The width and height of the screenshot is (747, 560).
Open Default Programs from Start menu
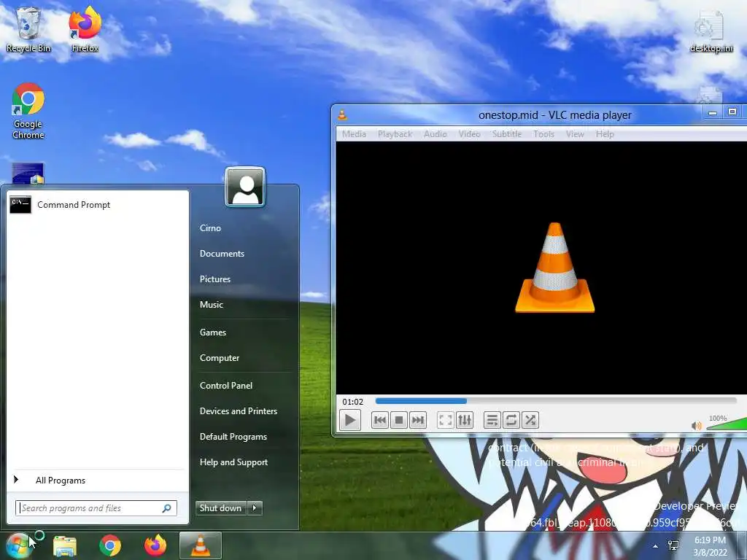click(233, 437)
